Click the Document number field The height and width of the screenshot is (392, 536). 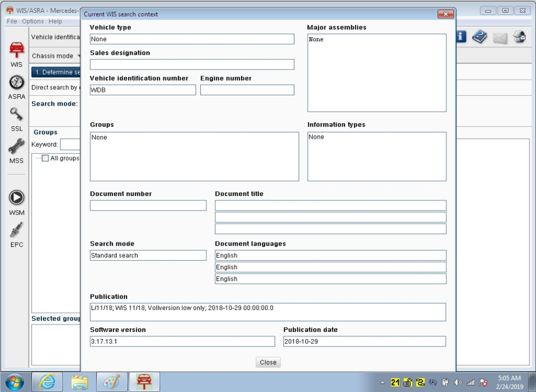pyautogui.click(x=148, y=206)
